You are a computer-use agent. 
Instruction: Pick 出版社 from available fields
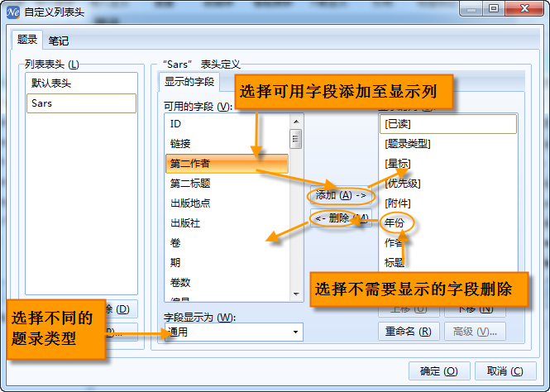(x=227, y=223)
